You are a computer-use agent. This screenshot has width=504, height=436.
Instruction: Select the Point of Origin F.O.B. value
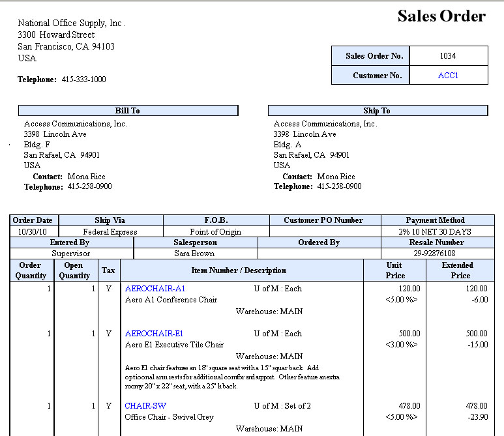[x=216, y=231]
